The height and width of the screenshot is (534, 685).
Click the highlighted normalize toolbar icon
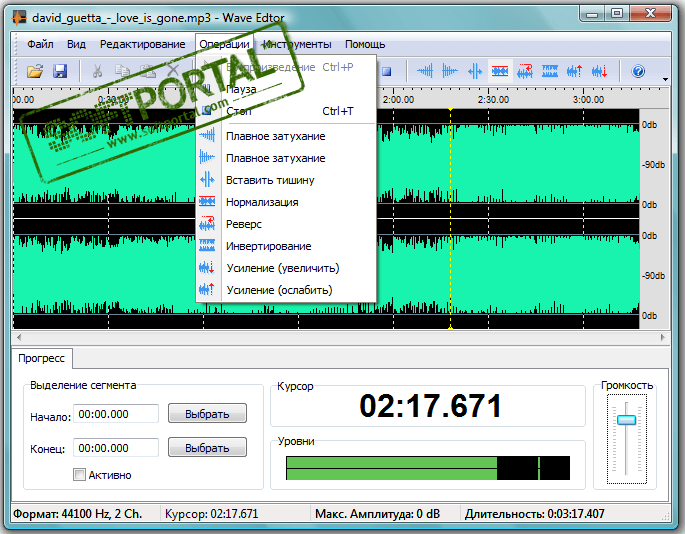500,71
